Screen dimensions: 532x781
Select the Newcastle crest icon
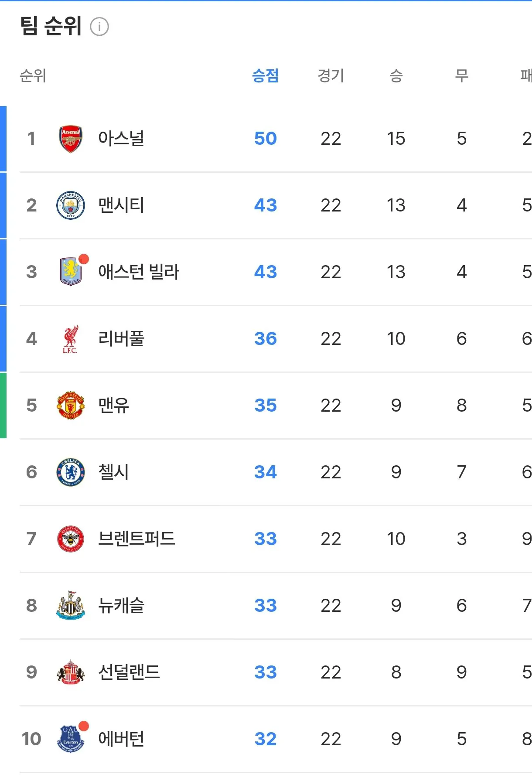tap(71, 606)
